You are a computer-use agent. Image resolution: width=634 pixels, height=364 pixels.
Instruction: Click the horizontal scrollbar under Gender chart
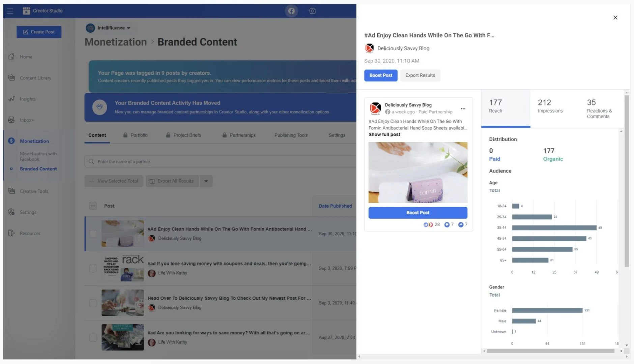[x=550, y=351]
